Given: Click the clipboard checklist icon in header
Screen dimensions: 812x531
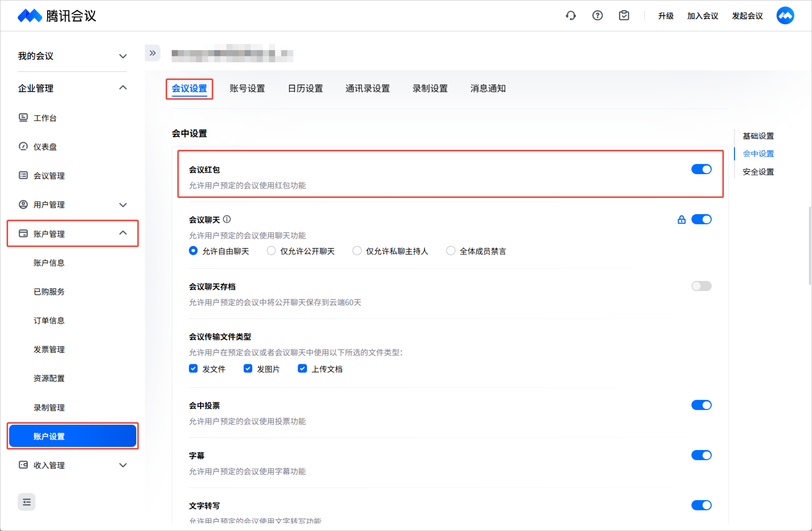Looking at the screenshot, I should point(624,16).
